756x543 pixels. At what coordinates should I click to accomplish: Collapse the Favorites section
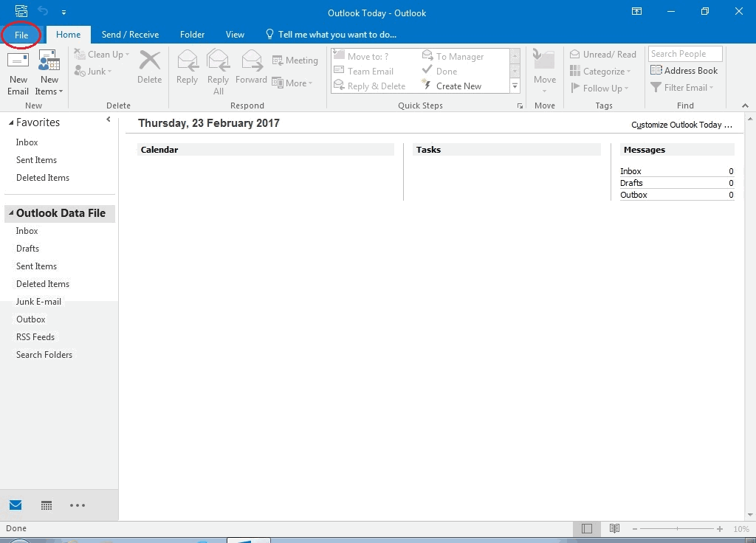pyautogui.click(x=11, y=123)
